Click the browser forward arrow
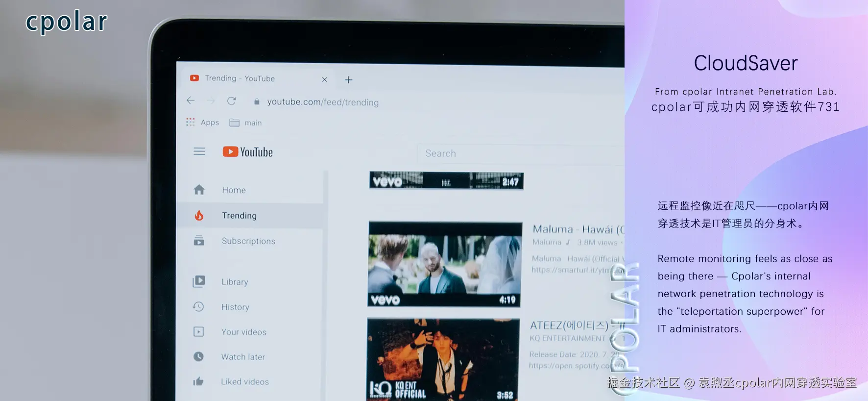 click(211, 101)
